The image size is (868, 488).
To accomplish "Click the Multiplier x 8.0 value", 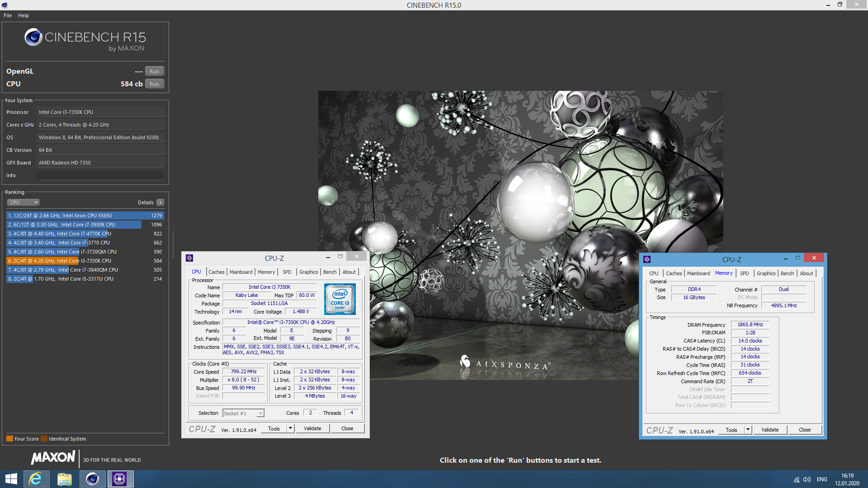I will pyautogui.click(x=244, y=380).
